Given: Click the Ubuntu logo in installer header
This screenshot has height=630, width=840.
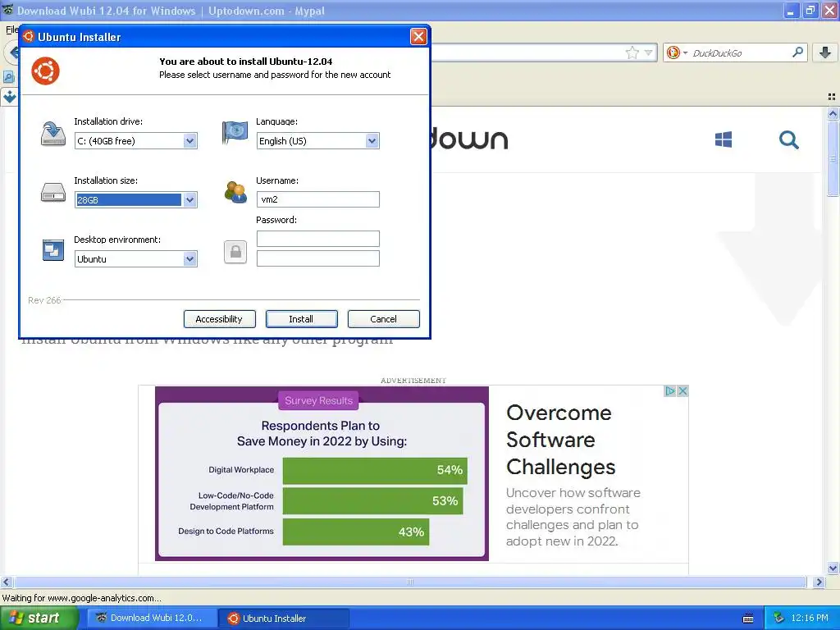Looking at the screenshot, I should pyautogui.click(x=46, y=71).
